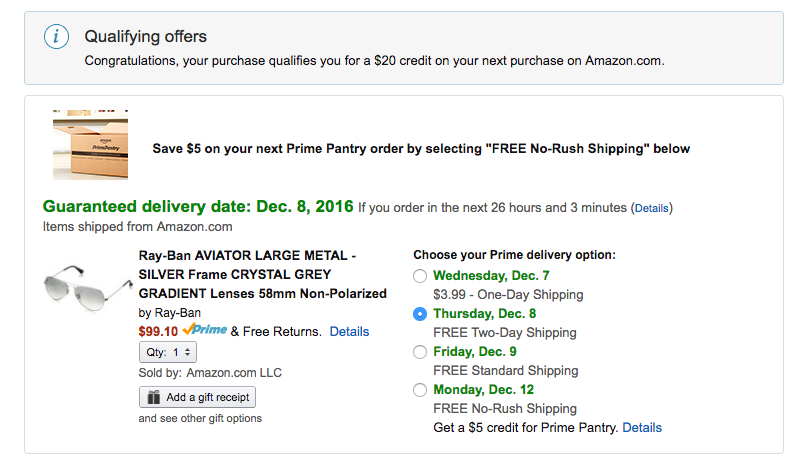Open Details link for Prime Pantry credit

[642, 427]
